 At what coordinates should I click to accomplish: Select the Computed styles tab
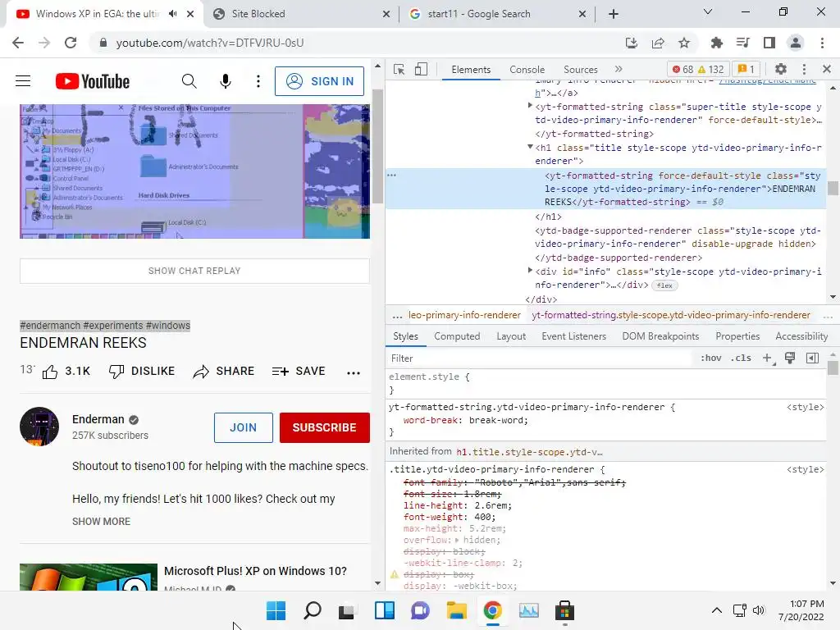457,336
